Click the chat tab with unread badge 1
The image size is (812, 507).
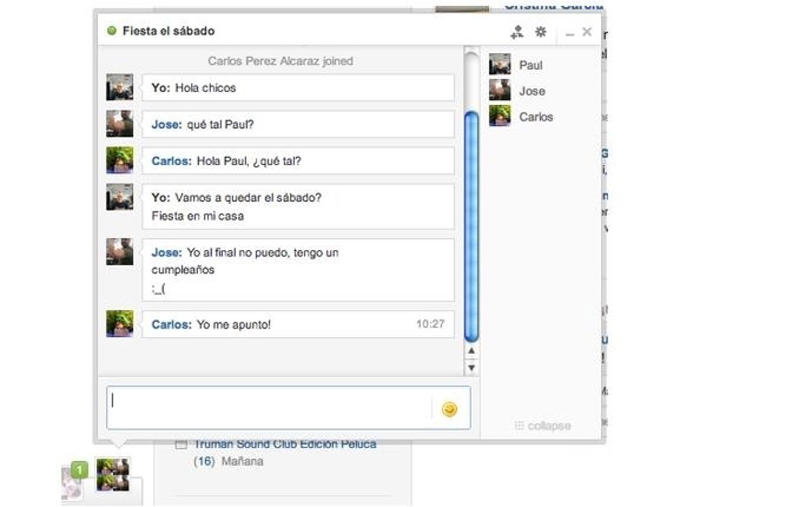click(x=73, y=480)
